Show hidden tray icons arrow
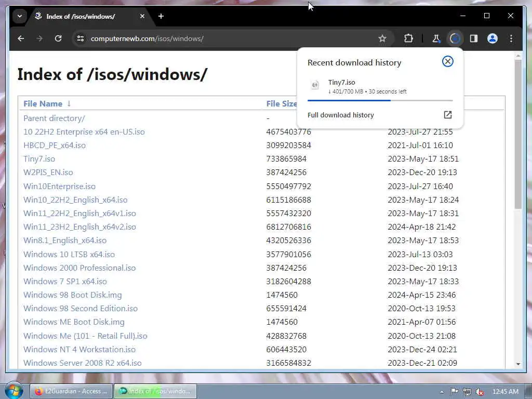Screen dimensions: 532x399 point(442,392)
